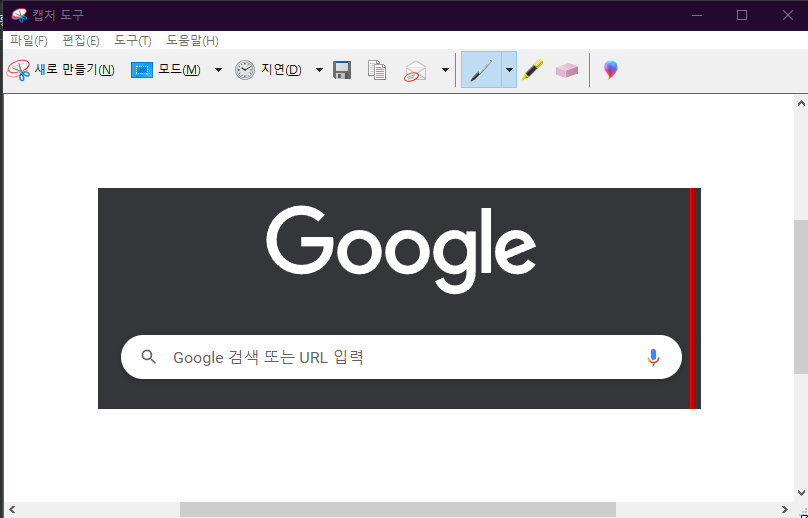Open the 도구(T) menu
The width and height of the screenshot is (808, 518).
133,40
